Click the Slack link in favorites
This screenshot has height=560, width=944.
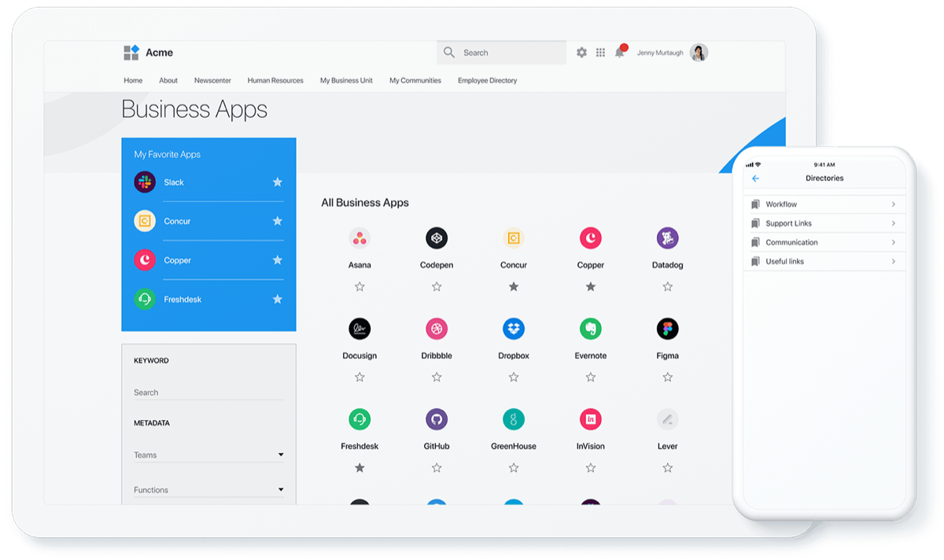coord(174,182)
